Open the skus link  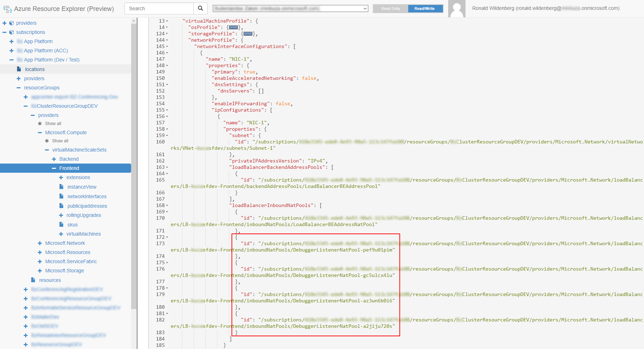[72, 225]
